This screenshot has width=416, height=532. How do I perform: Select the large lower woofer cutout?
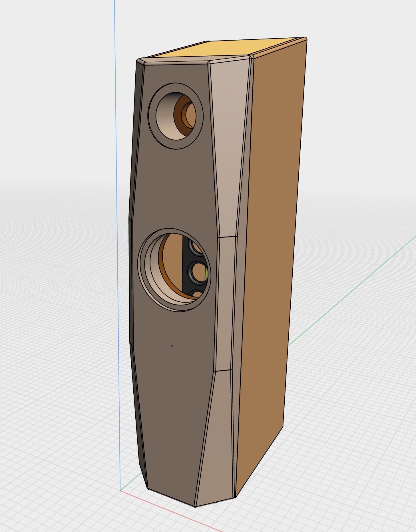[174, 270]
